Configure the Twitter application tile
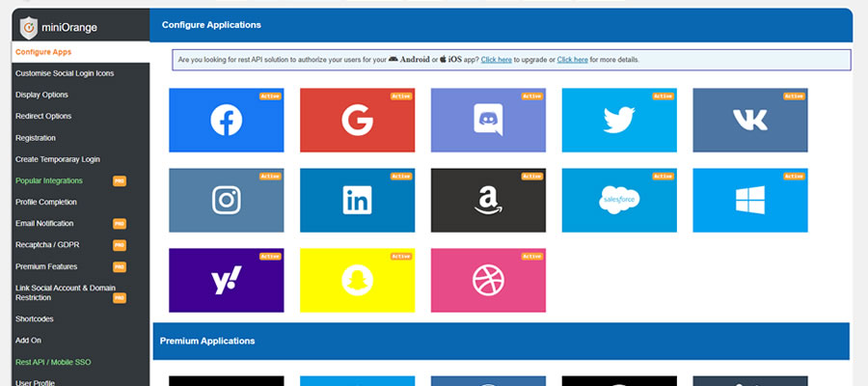This screenshot has width=868, height=386. (x=619, y=121)
